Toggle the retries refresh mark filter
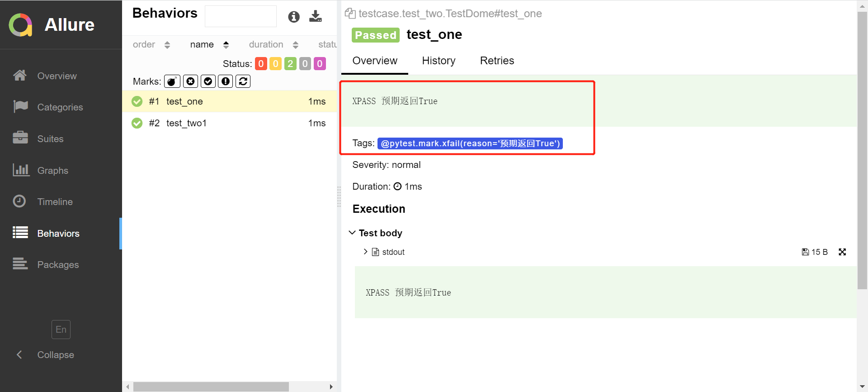 tap(243, 81)
